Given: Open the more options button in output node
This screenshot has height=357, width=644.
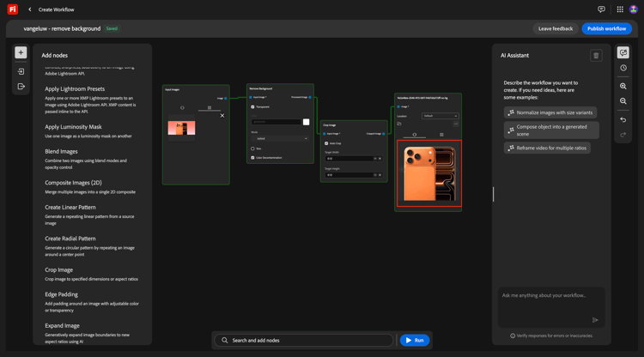Looking at the screenshot, I should coord(456,124).
